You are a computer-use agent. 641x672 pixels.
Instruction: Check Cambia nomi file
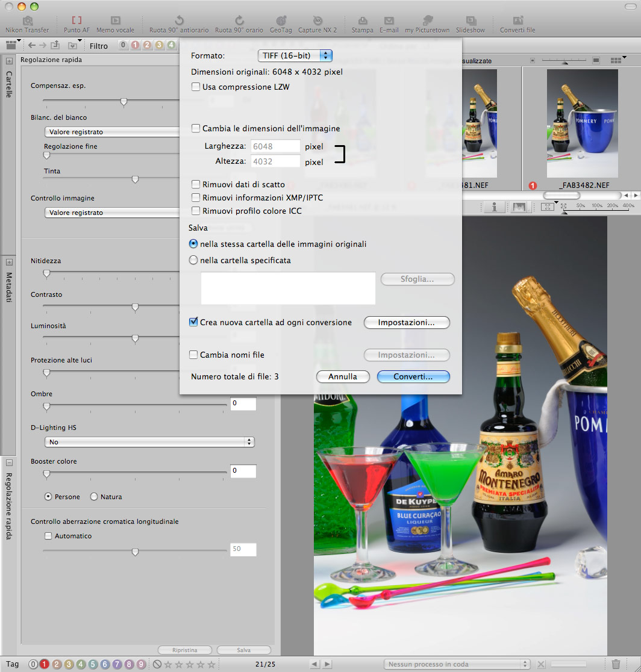coord(193,355)
